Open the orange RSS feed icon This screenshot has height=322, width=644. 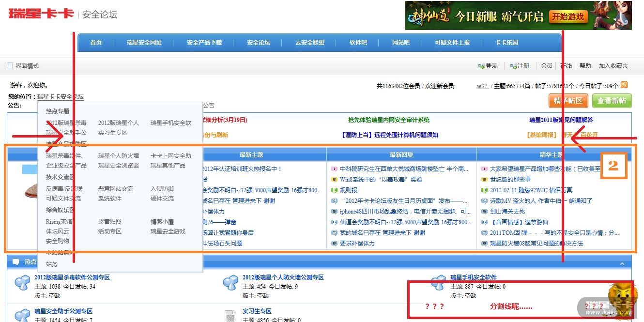(624, 85)
